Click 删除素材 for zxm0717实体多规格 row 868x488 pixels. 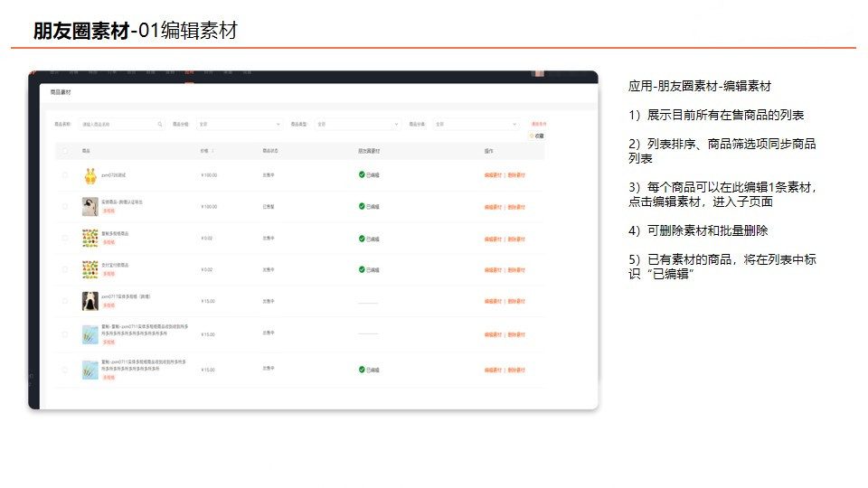coord(516,302)
